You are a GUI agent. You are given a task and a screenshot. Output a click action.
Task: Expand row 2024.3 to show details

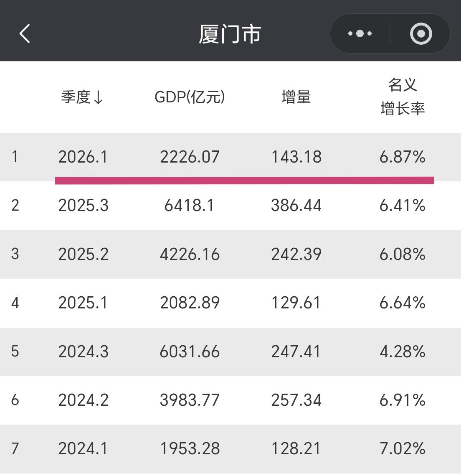[x=230, y=352]
